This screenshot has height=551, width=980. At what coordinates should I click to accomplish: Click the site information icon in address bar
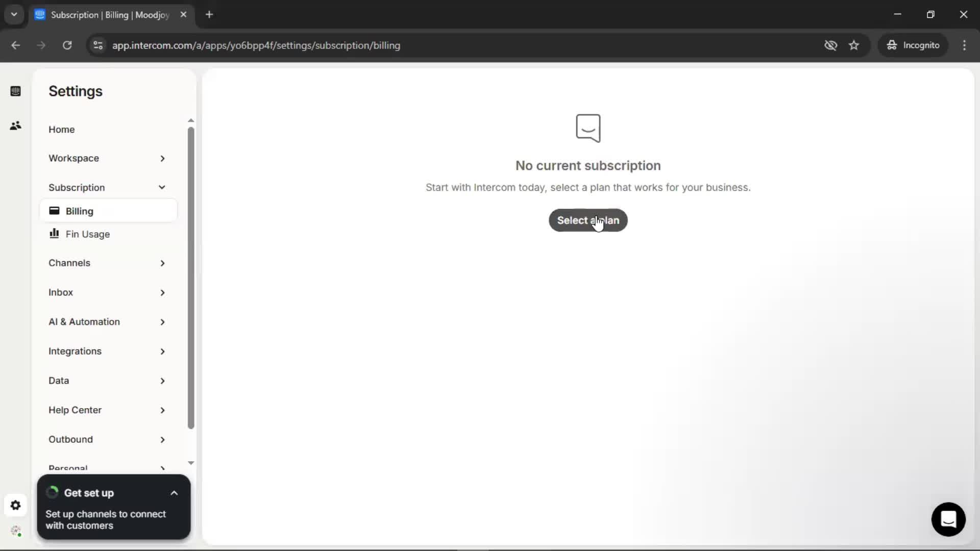point(98,45)
